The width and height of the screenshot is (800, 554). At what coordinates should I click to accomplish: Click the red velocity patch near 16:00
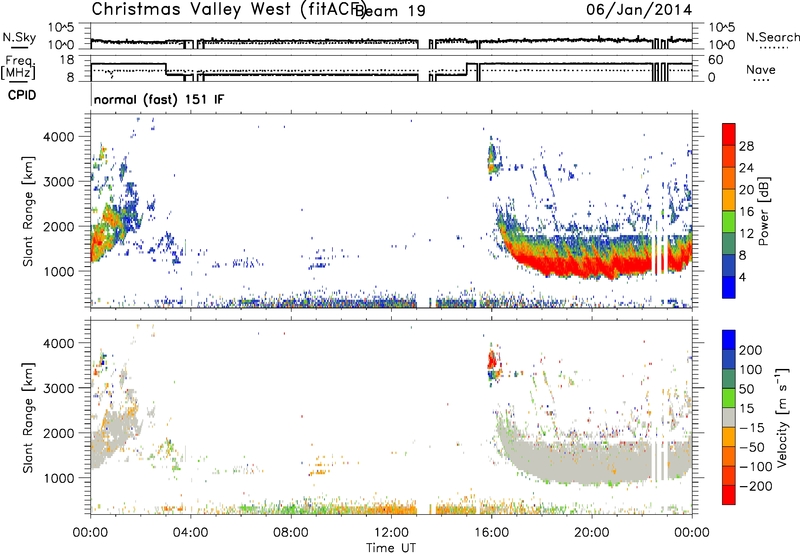pyautogui.click(x=492, y=360)
